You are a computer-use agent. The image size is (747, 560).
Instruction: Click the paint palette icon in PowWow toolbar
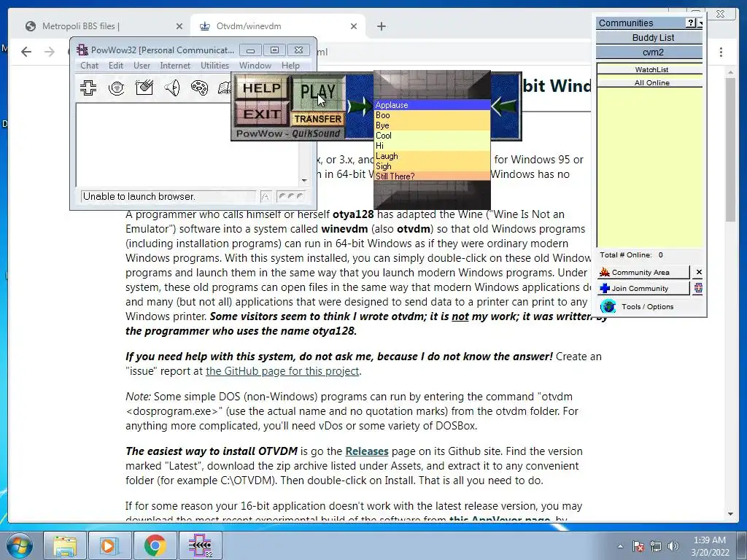[x=200, y=87]
